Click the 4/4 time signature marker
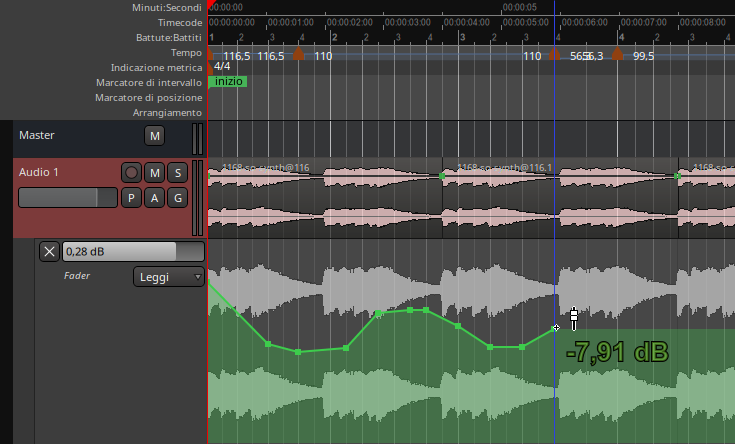Screen dimensions: 735x444 [221, 67]
